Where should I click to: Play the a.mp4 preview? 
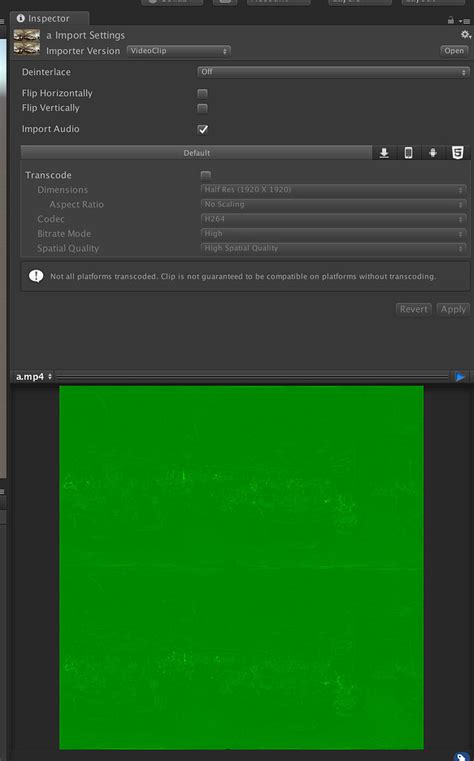point(460,377)
